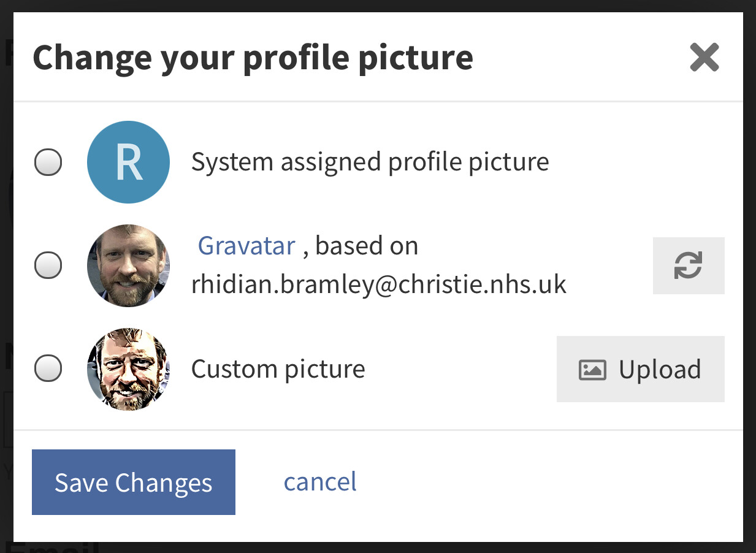This screenshot has height=553, width=756.
Task: Click the stylized custom picture avatar
Action: [x=128, y=369]
